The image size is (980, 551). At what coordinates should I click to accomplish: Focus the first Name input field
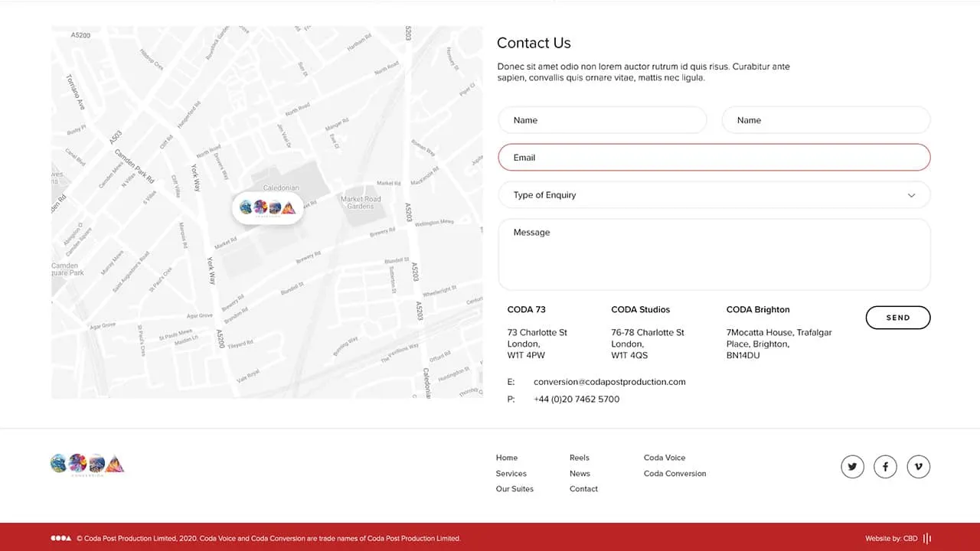tap(602, 120)
